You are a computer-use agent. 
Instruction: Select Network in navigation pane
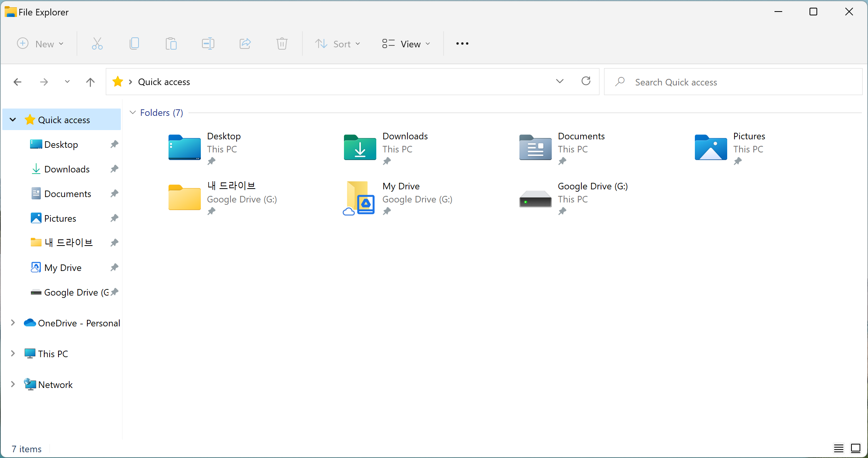click(x=62, y=384)
